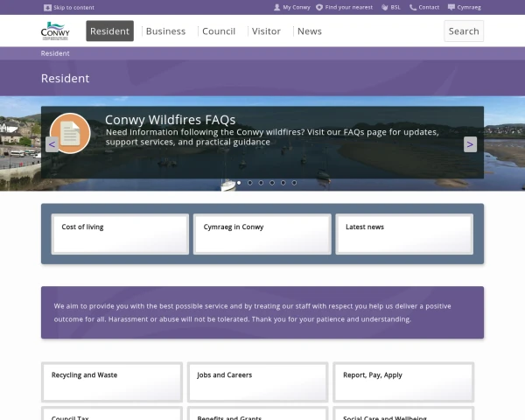This screenshot has height=420, width=525.
Task: Click the wildfires description text in banner
Action: pyautogui.click(x=272, y=137)
